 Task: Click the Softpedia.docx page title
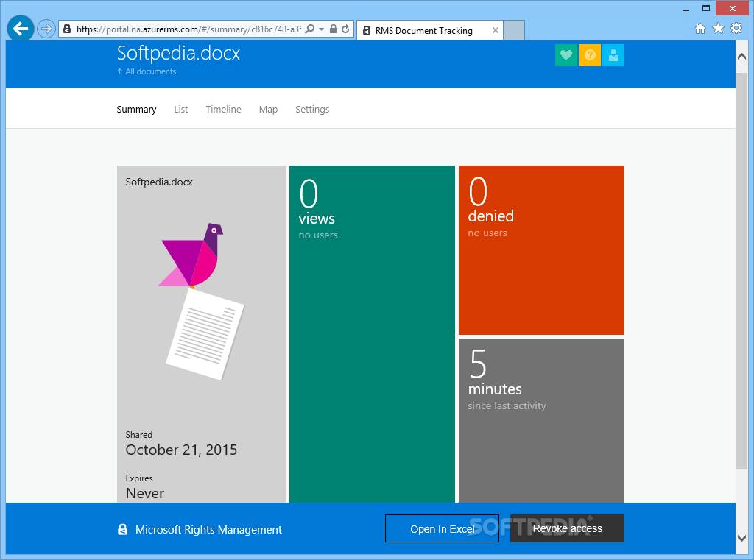click(178, 53)
